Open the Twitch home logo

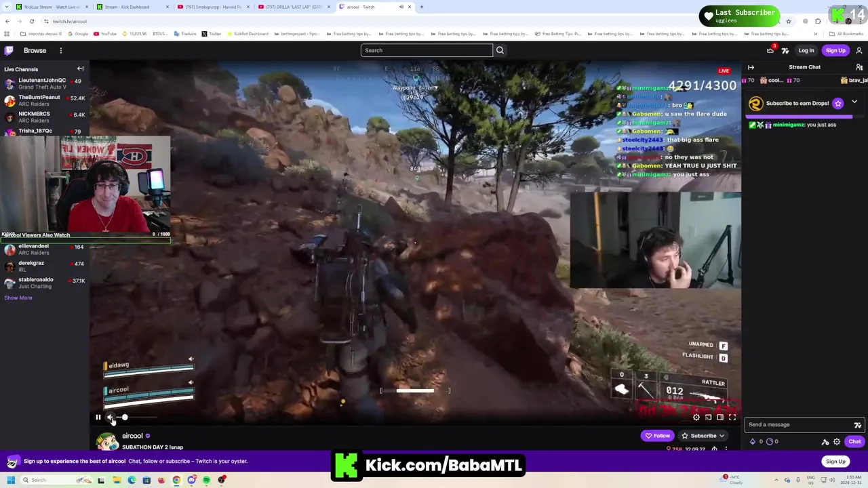[x=9, y=50]
